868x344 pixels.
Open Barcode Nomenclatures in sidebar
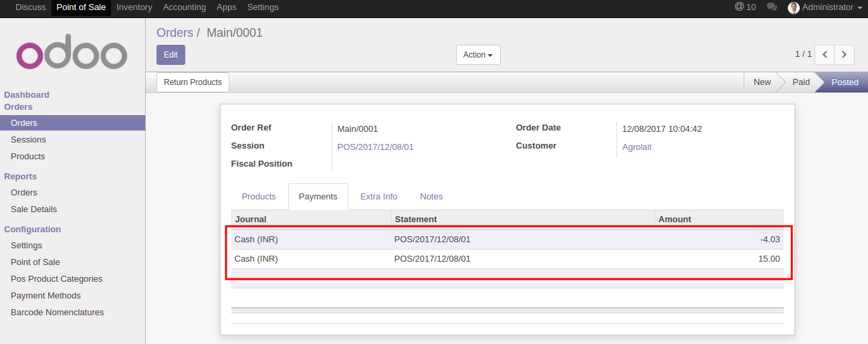57,313
